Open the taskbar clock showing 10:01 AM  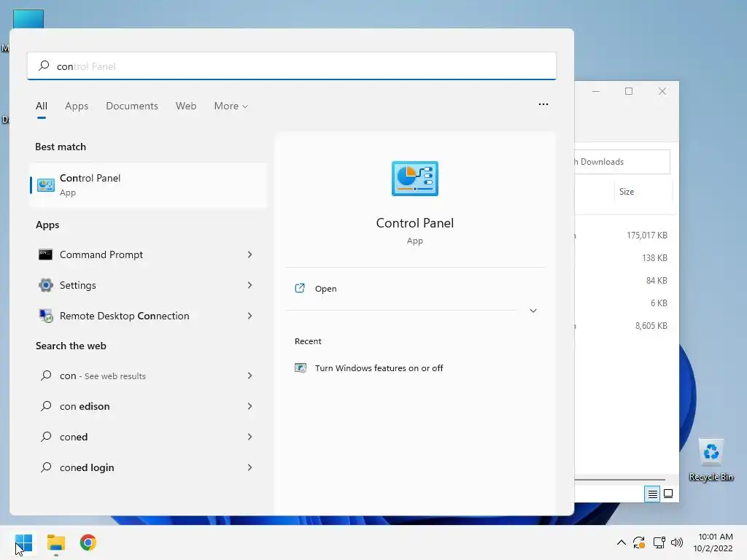tap(713, 542)
